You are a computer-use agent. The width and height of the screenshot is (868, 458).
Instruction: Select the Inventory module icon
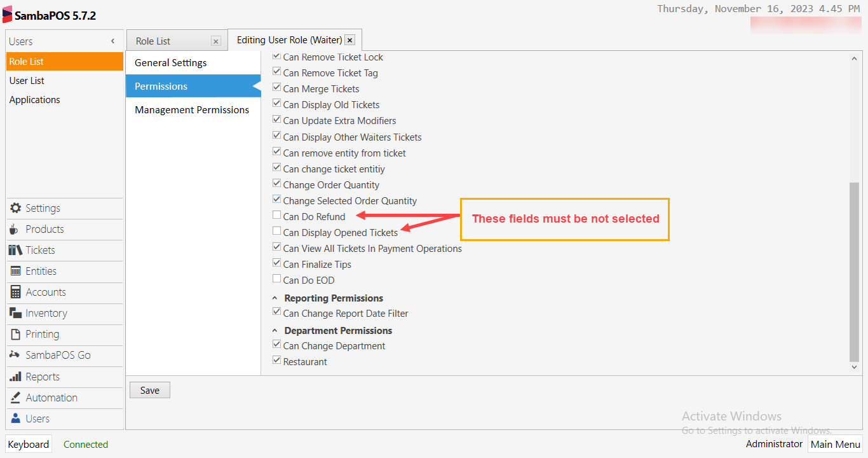(15, 313)
